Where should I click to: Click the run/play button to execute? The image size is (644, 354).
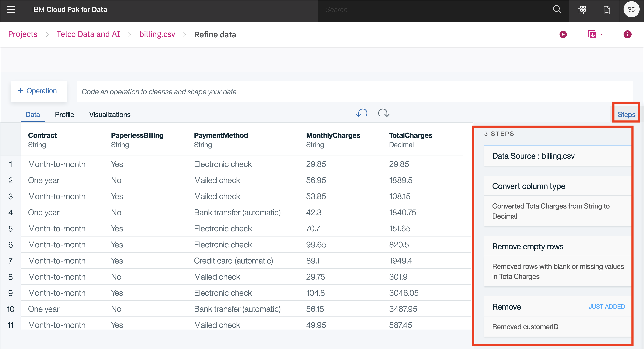[x=563, y=34]
